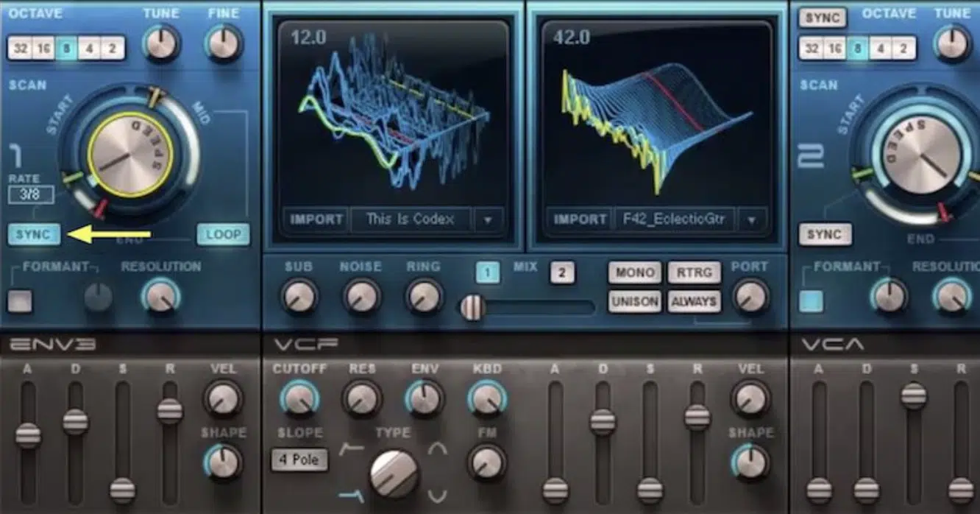
Task: Click the F42_EclecticGtr wavetable name
Action: [675, 219]
